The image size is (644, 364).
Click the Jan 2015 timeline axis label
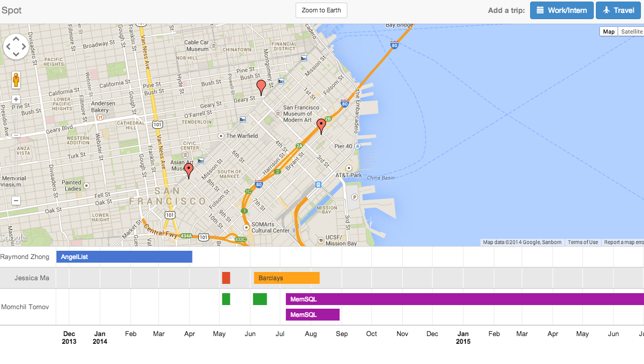tap(463, 338)
